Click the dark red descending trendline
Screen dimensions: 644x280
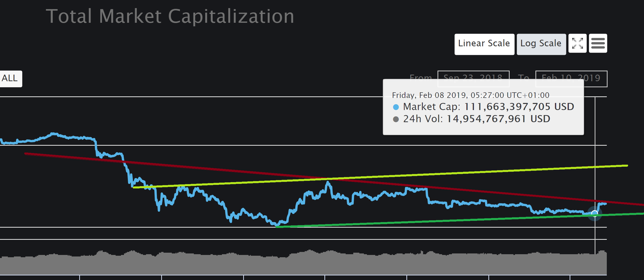coord(202,168)
